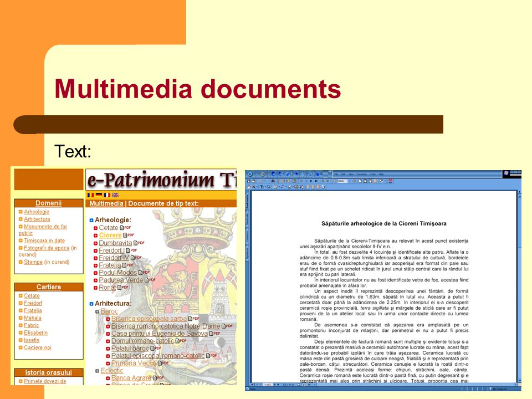The width and height of the screenshot is (532, 399).
Task: Select the hand tool in PDF toolbar
Action: point(249,187)
